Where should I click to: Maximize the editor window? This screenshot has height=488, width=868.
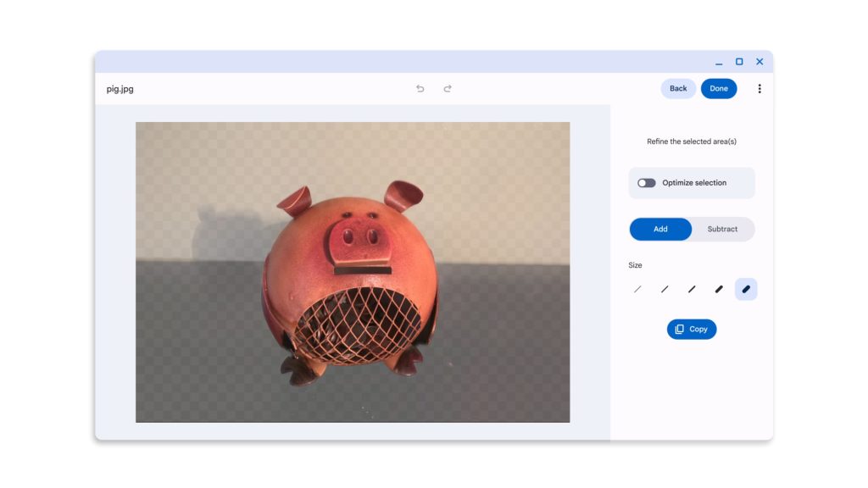[739, 62]
